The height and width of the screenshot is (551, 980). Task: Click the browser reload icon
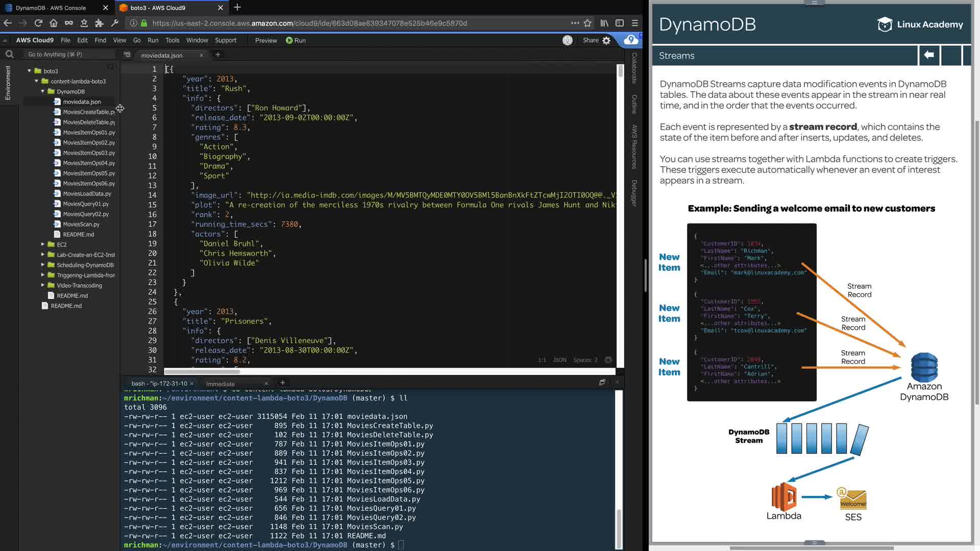38,23
